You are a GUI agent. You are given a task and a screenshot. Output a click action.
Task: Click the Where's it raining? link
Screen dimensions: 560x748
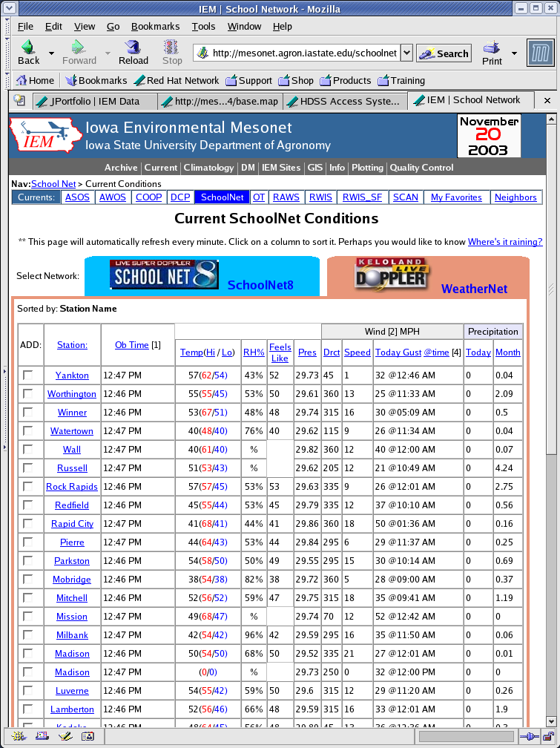(505, 242)
